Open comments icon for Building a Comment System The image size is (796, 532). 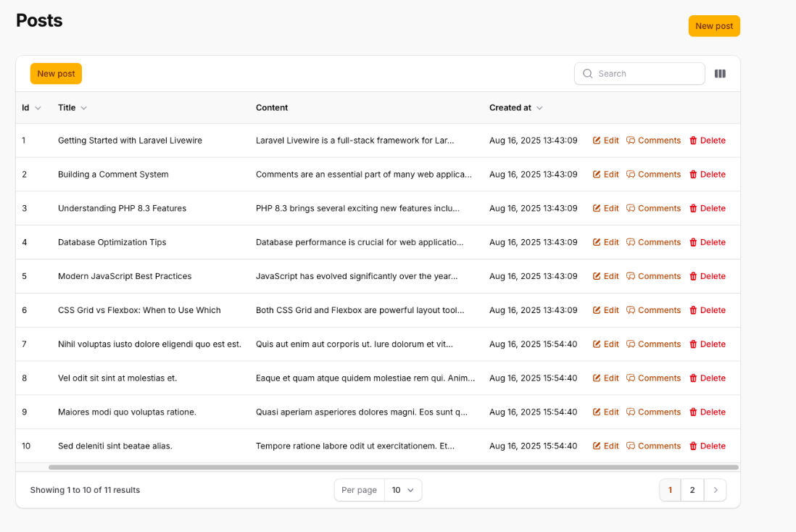click(x=631, y=175)
